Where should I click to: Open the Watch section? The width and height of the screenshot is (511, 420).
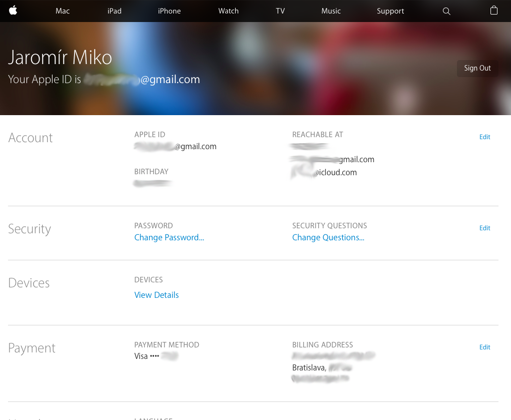228,11
